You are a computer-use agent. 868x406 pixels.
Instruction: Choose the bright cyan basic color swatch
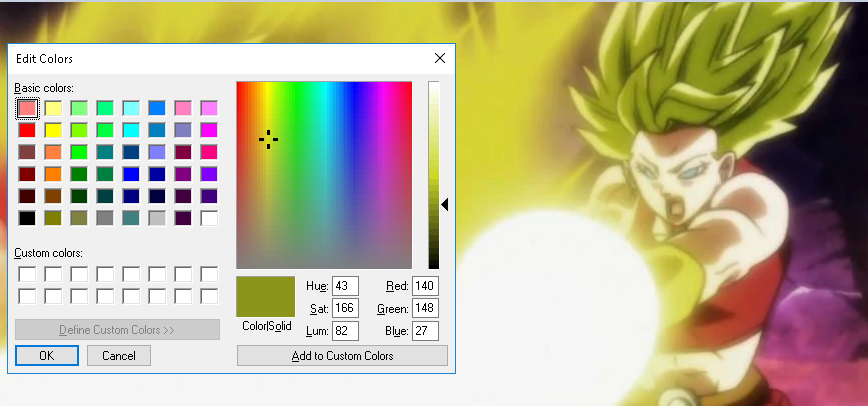point(131,130)
